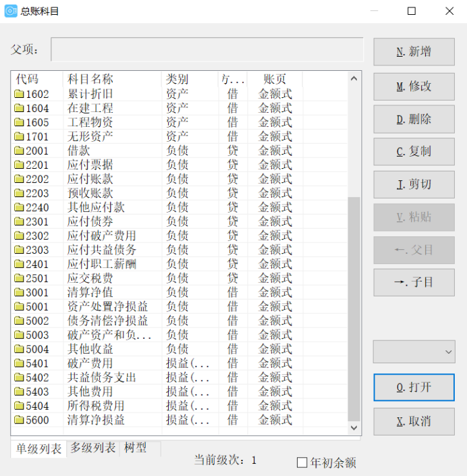
Task: Click folder icon beside code 2001 借款
Action: pyautogui.click(x=19, y=151)
